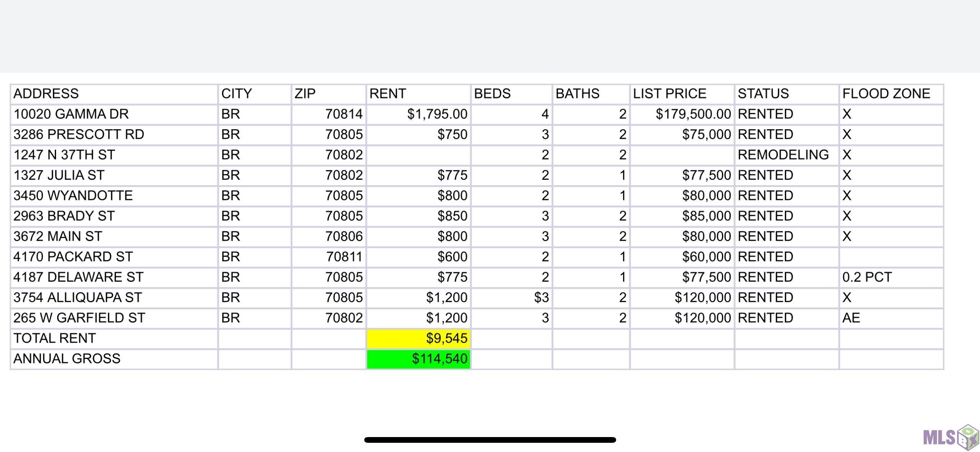This screenshot has width=980, height=452.
Task: Select zip code 70811 cell
Action: click(x=329, y=257)
